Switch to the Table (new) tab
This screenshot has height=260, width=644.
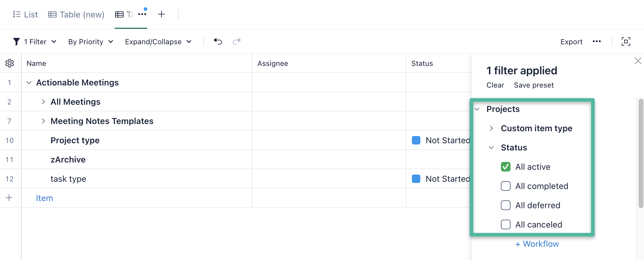76,14
